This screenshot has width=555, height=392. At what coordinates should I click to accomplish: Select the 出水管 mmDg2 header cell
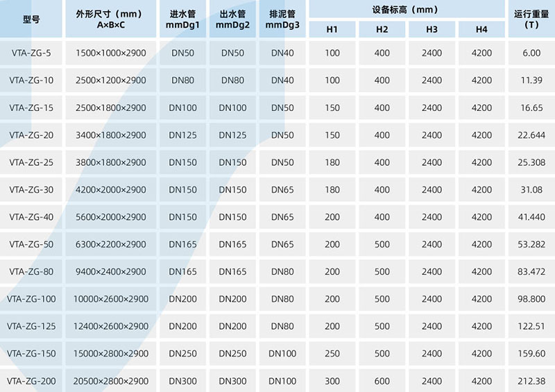[232, 19]
